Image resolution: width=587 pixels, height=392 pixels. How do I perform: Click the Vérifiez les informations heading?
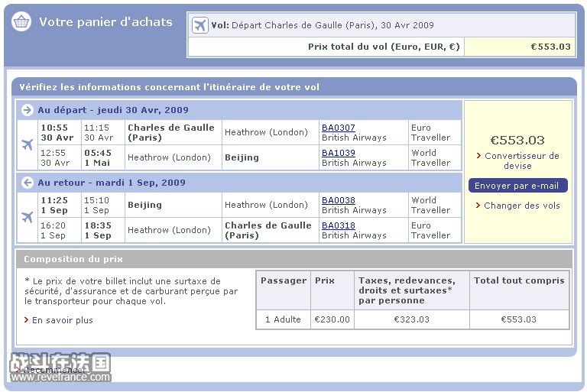pyautogui.click(x=170, y=87)
